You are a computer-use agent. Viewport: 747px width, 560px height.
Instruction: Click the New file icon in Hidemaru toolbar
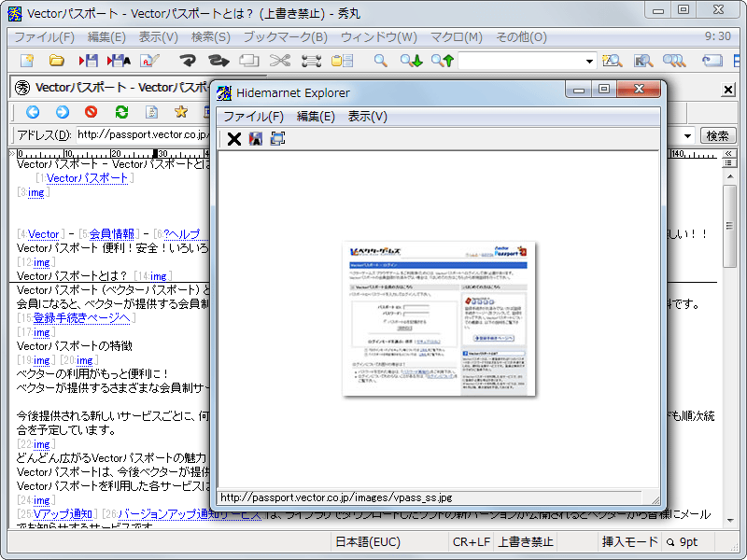pos(27,61)
